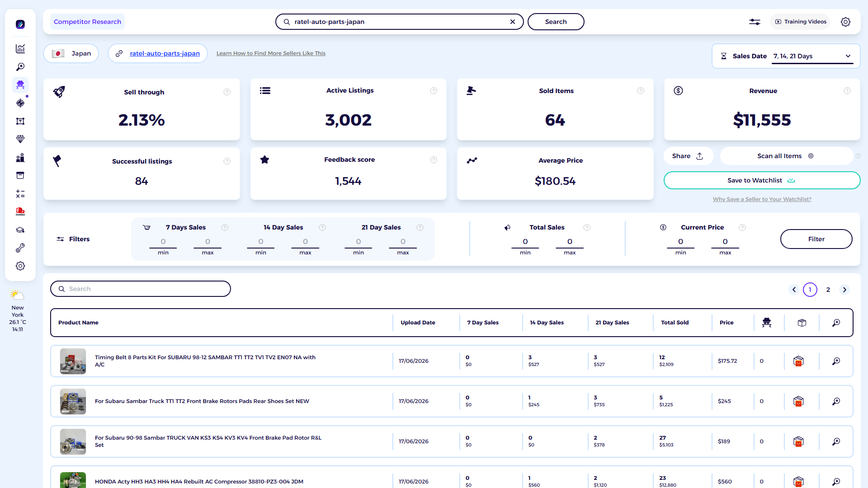Select the Japan country selector
This screenshot has height=488, width=868.
71,53
